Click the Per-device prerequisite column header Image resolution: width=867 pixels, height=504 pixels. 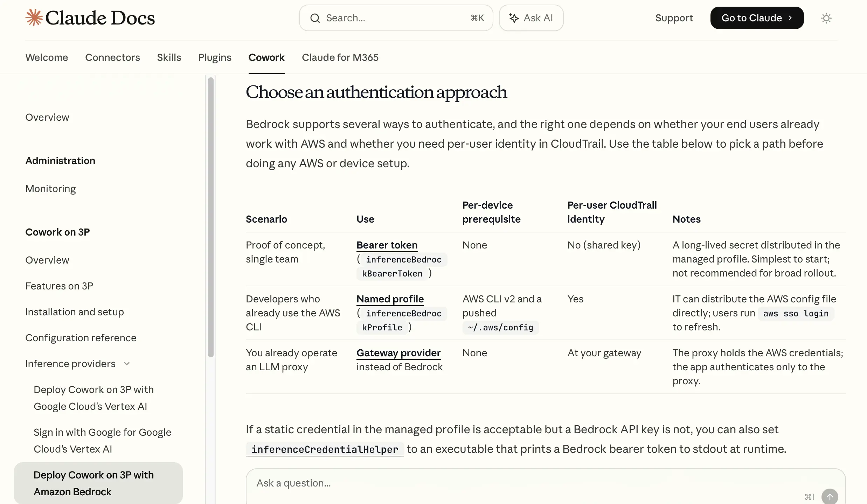click(491, 212)
